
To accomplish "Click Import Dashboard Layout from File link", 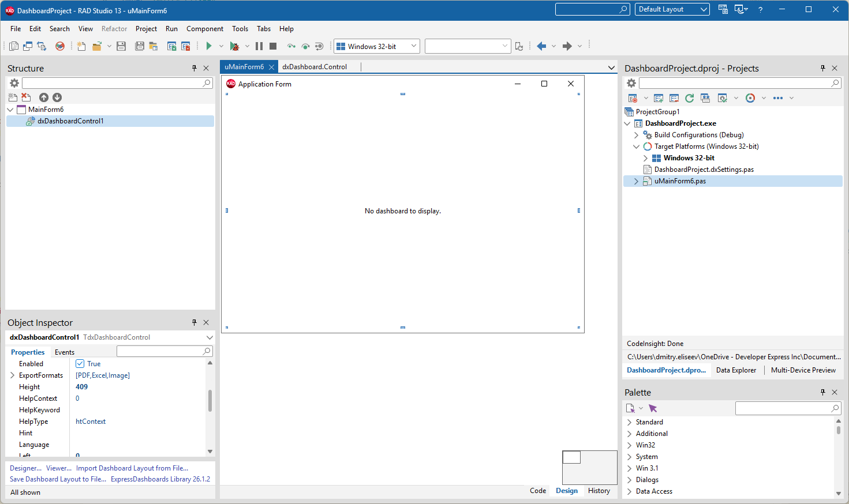I will (x=132, y=468).
